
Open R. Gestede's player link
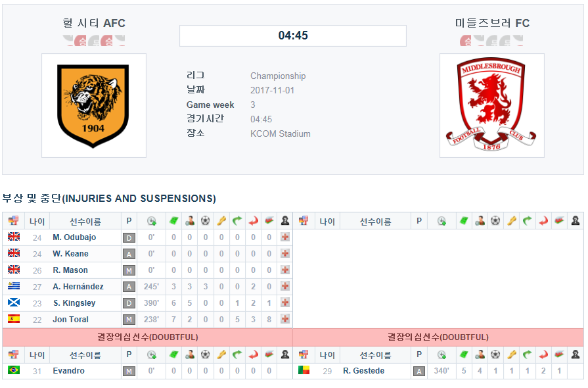[x=363, y=371]
